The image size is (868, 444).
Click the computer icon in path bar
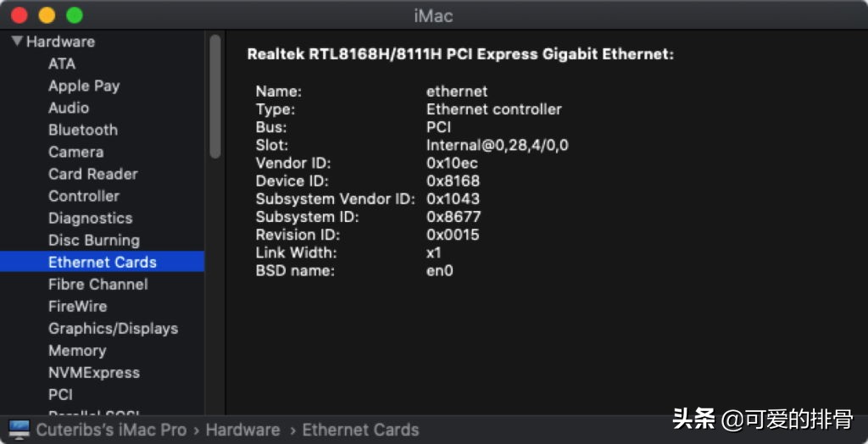tap(19, 430)
